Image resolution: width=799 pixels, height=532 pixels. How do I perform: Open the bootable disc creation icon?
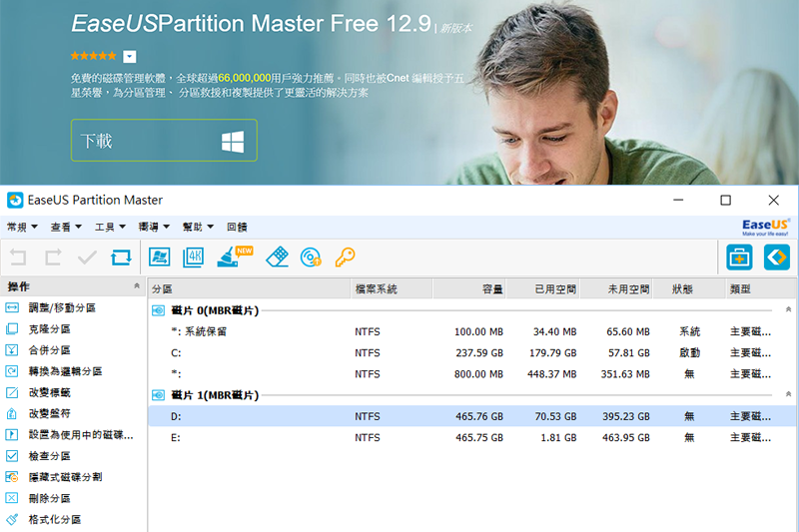point(311,258)
